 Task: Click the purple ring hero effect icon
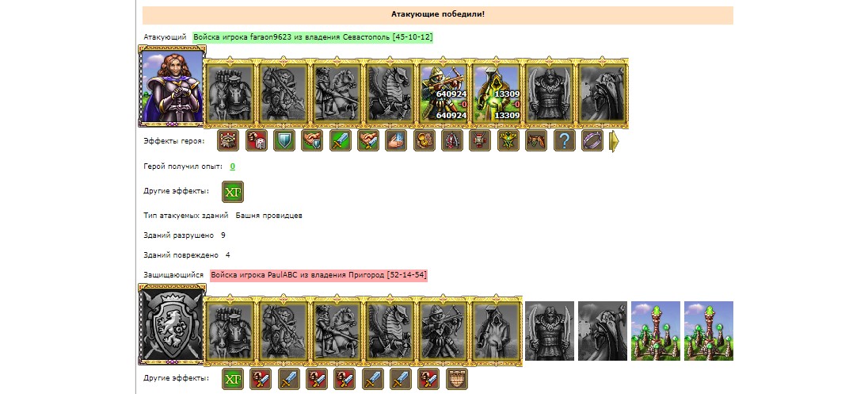pyautogui.click(x=592, y=141)
